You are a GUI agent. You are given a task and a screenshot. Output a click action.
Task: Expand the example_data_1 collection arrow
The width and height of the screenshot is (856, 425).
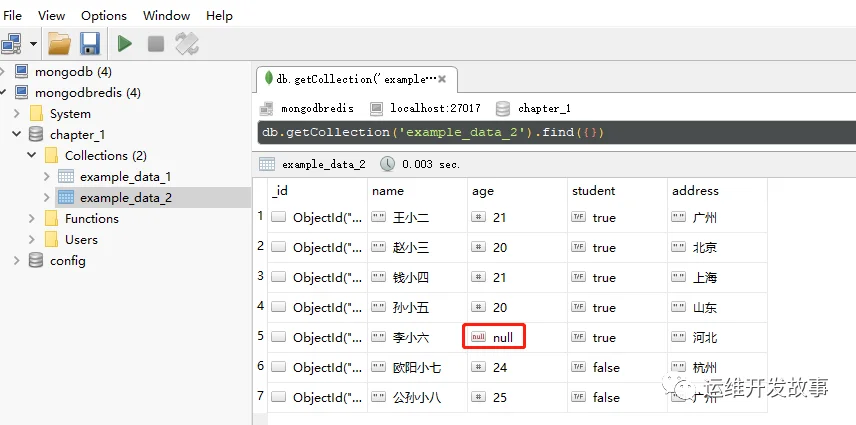47,176
